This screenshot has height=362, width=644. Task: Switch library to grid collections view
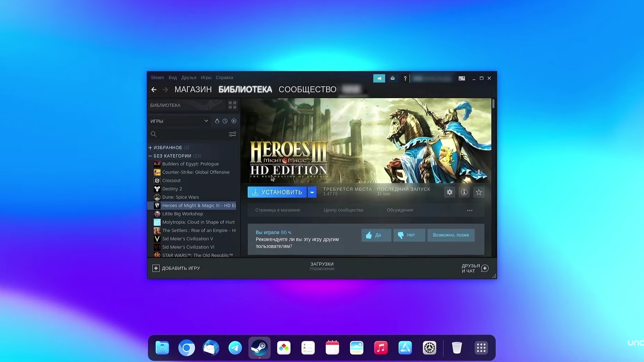(232, 105)
